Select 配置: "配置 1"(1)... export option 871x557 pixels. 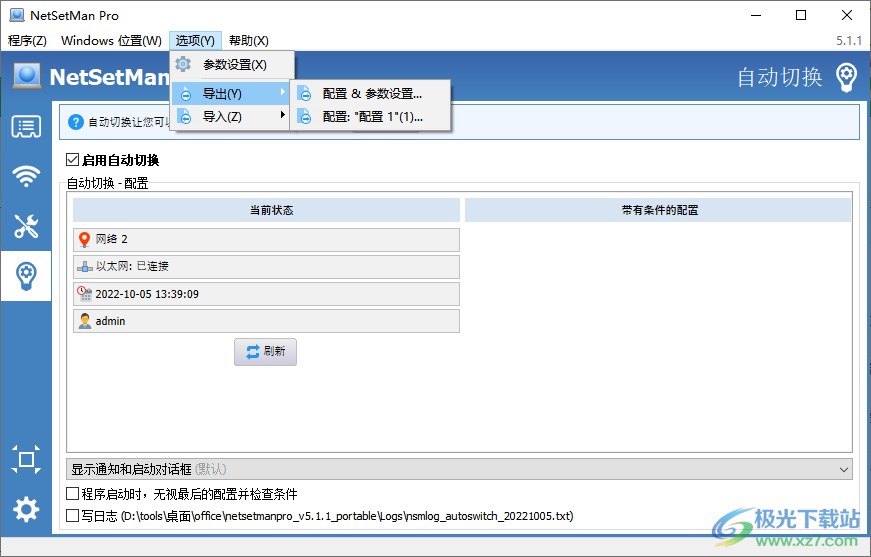click(370, 117)
